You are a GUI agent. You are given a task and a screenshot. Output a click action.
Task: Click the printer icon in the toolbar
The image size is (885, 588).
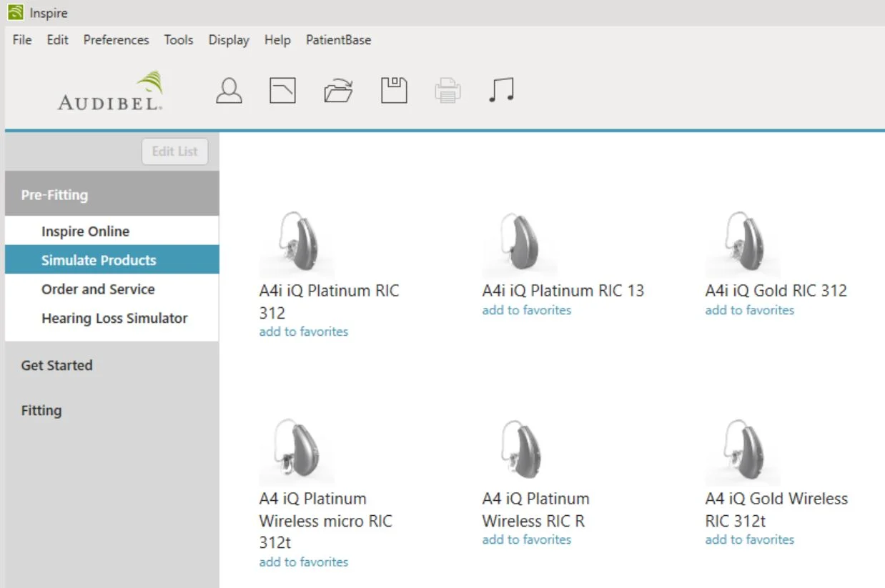point(448,91)
